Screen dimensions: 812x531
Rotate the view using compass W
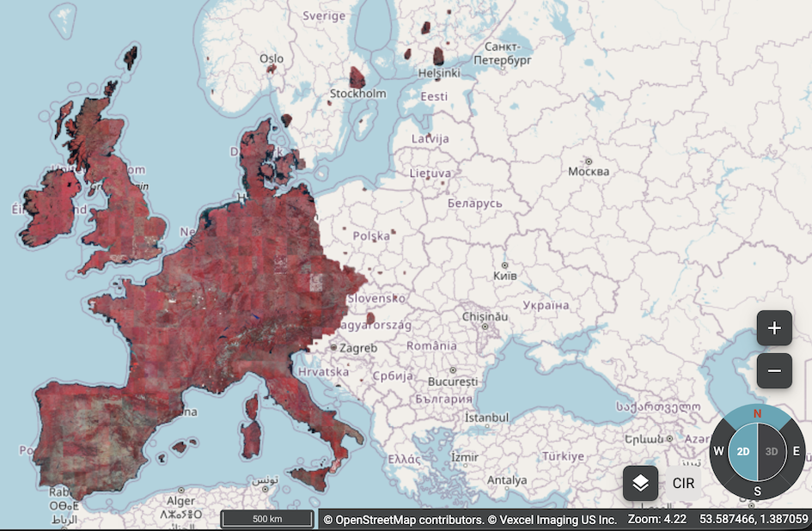pyautogui.click(x=719, y=451)
